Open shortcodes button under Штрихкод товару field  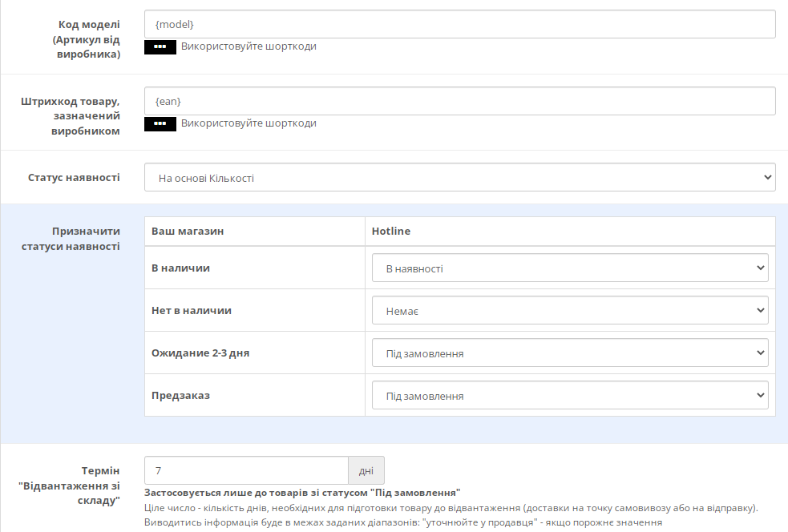(x=160, y=124)
